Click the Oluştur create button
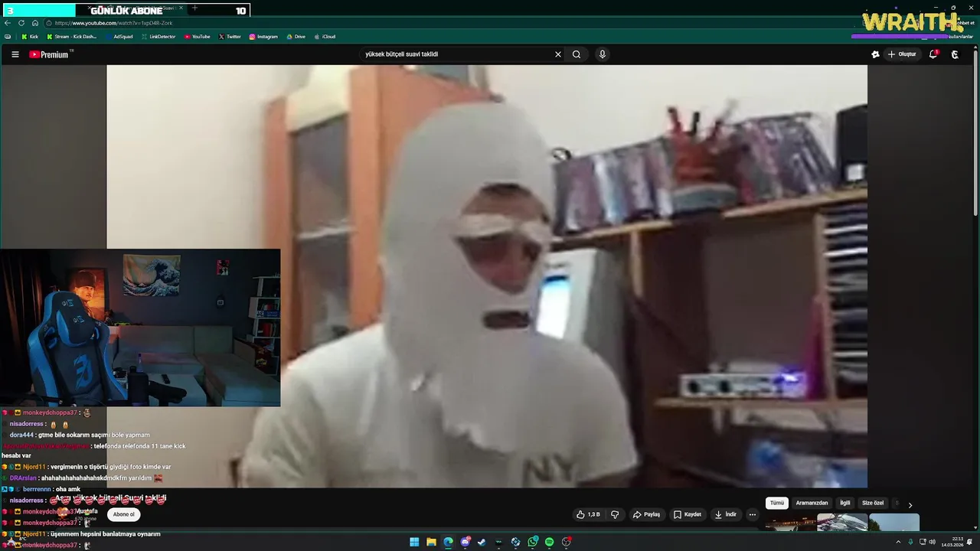The width and height of the screenshot is (980, 551). tap(902, 54)
